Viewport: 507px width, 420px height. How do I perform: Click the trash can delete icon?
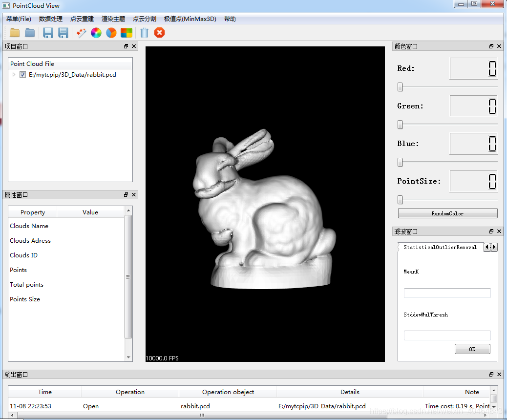[144, 33]
